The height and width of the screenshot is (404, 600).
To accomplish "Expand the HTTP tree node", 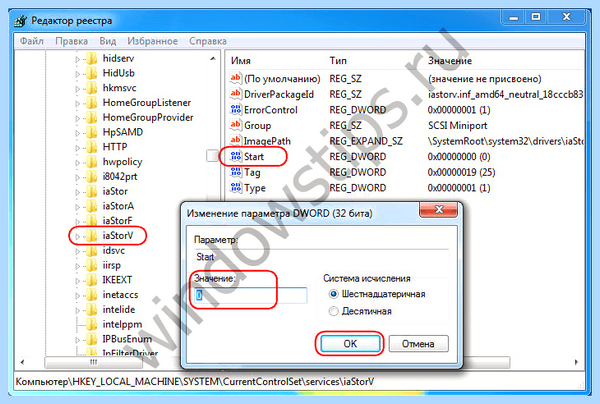I will [x=78, y=148].
